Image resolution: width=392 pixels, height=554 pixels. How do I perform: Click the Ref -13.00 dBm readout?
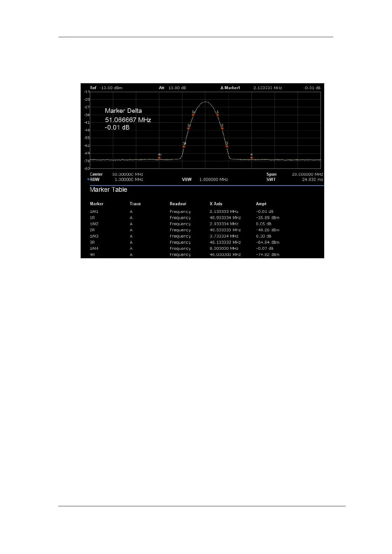click(106, 88)
